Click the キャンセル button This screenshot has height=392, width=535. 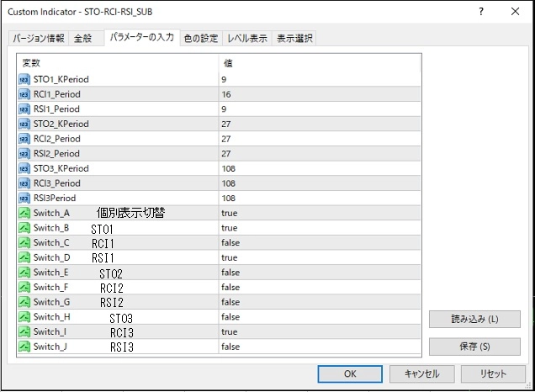(x=421, y=374)
